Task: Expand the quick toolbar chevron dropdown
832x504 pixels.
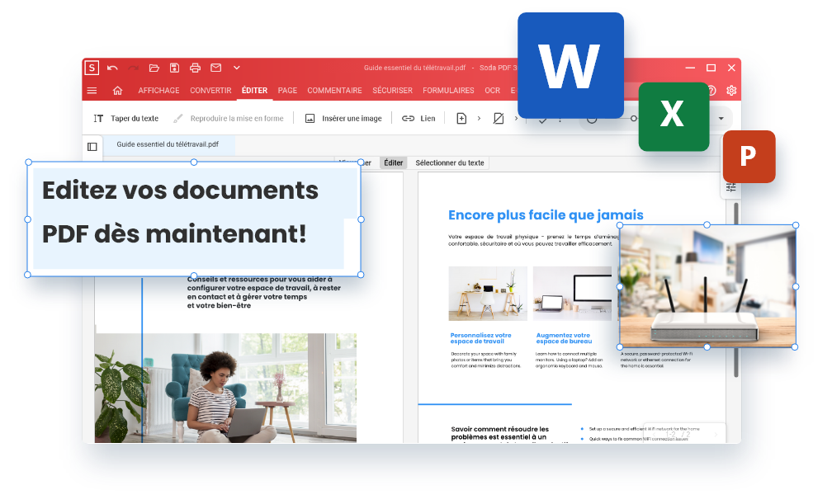Action: [x=235, y=68]
